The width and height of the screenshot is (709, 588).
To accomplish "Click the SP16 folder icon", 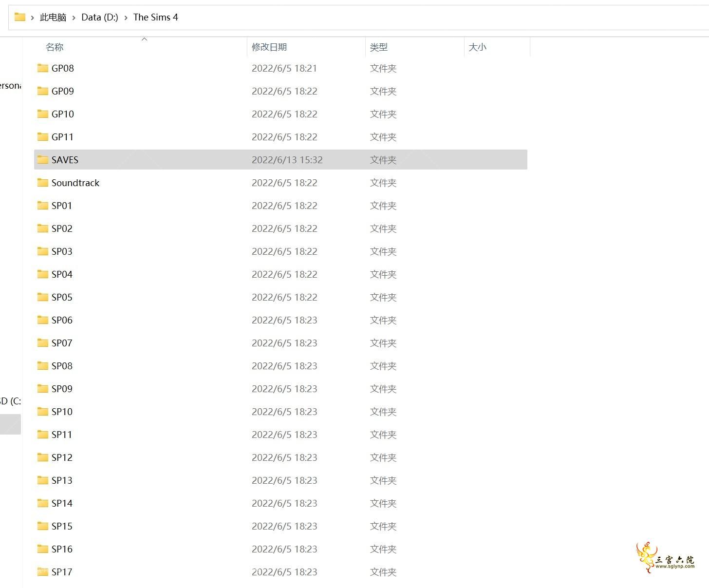I will point(43,549).
